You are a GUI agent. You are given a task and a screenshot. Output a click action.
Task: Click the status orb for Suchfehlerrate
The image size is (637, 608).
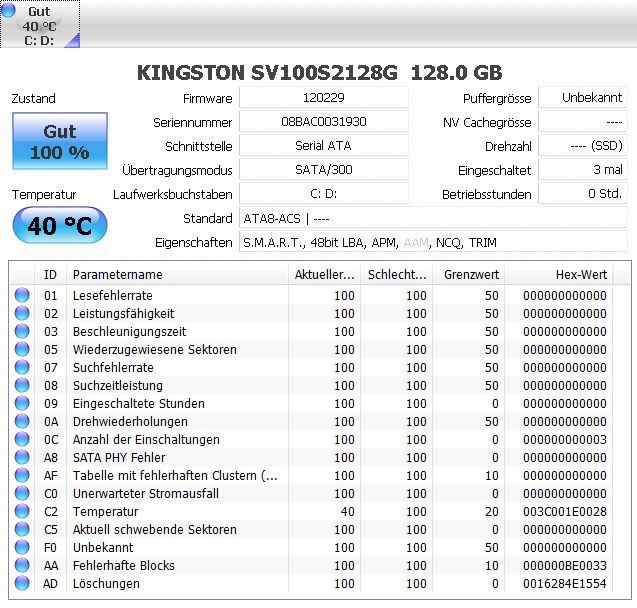pos(22,367)
